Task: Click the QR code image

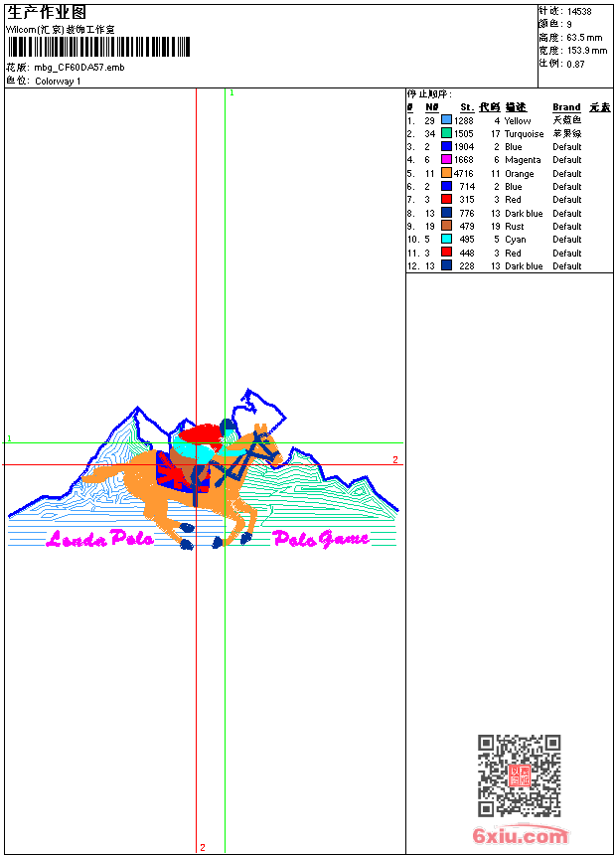Action: [519, 775]
